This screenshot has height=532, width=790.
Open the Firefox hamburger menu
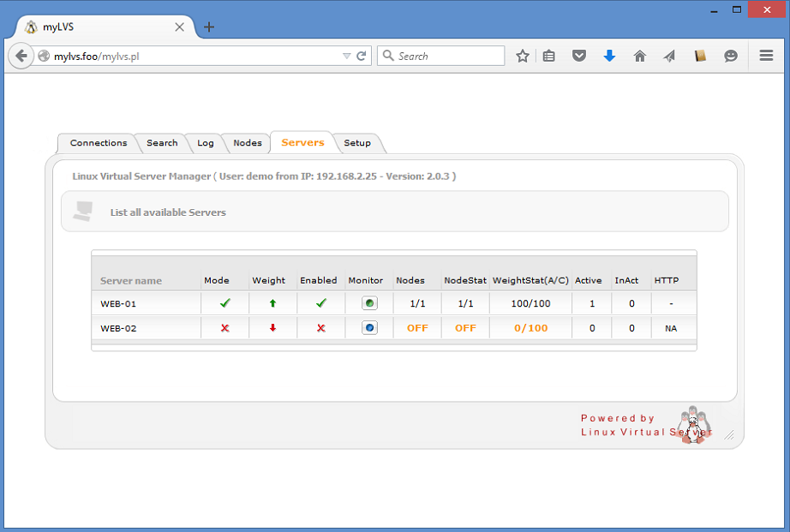tap(766, 56)
